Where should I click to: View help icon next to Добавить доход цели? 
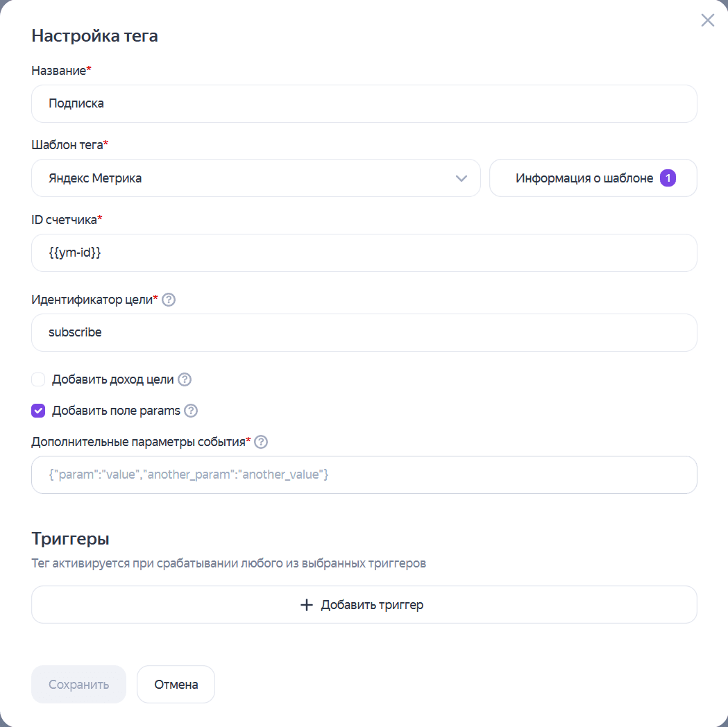[x=184, y=379]
